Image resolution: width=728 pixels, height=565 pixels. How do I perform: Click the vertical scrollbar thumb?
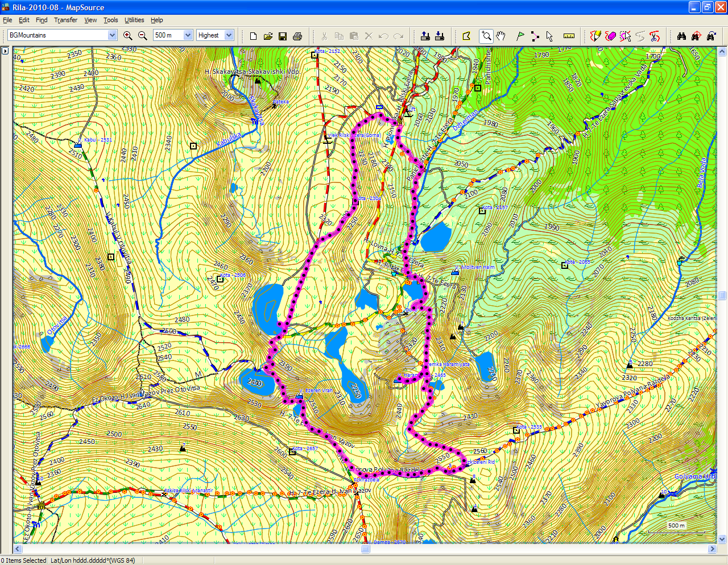click(722, 295)
